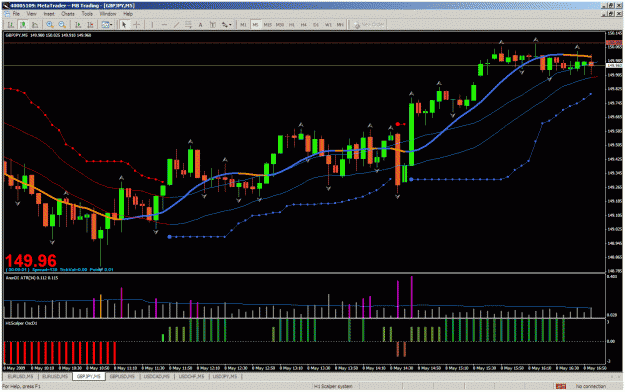625x392 pixels.
Task: Click the H1 Scalper system status text
Action: click(334, 386)
